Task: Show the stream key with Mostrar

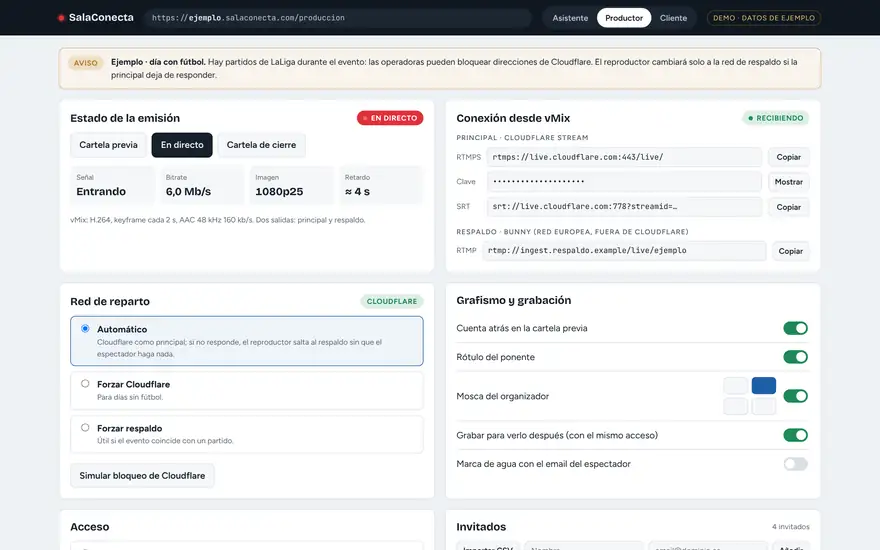Action: 789,182
